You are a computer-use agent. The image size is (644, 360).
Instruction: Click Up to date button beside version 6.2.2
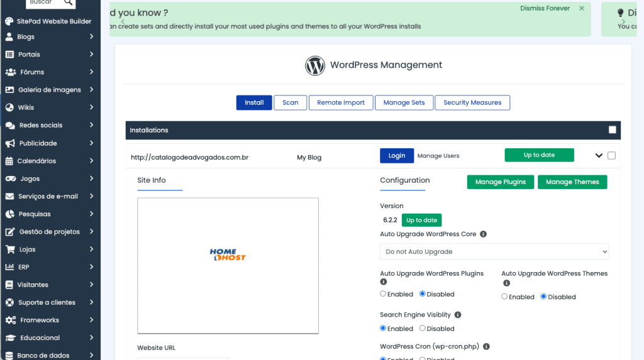coord(421,220)
